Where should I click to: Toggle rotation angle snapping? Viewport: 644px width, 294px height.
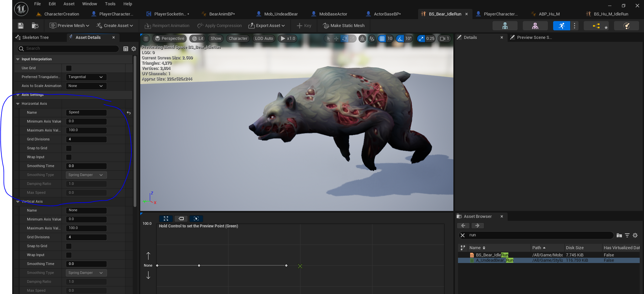pyautogui.click(x=400, y=39)
